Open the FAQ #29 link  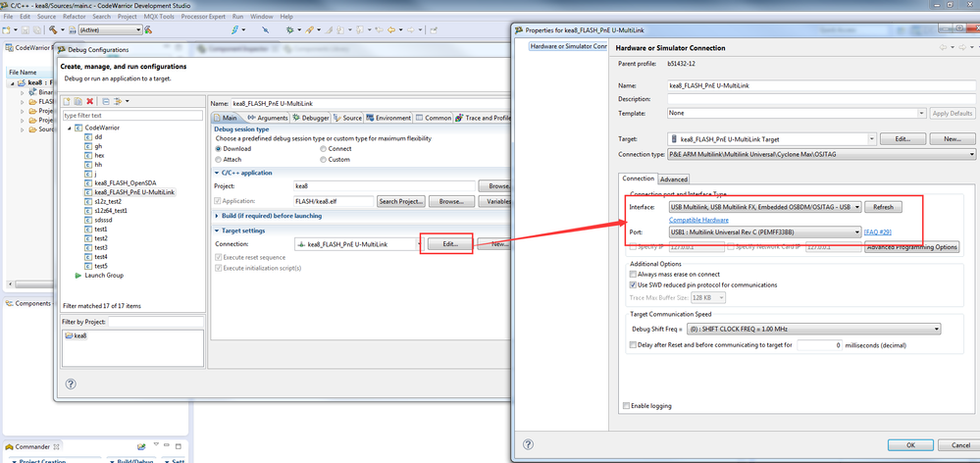pyautogui.click(x=878, y=231)
